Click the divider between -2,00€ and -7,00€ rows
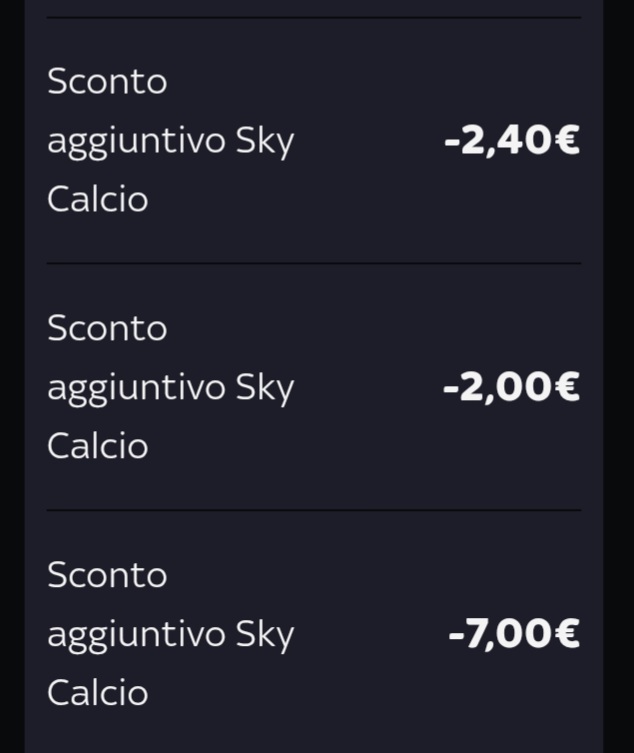This screenshot has height=753, width=634. tap(314, 510)
